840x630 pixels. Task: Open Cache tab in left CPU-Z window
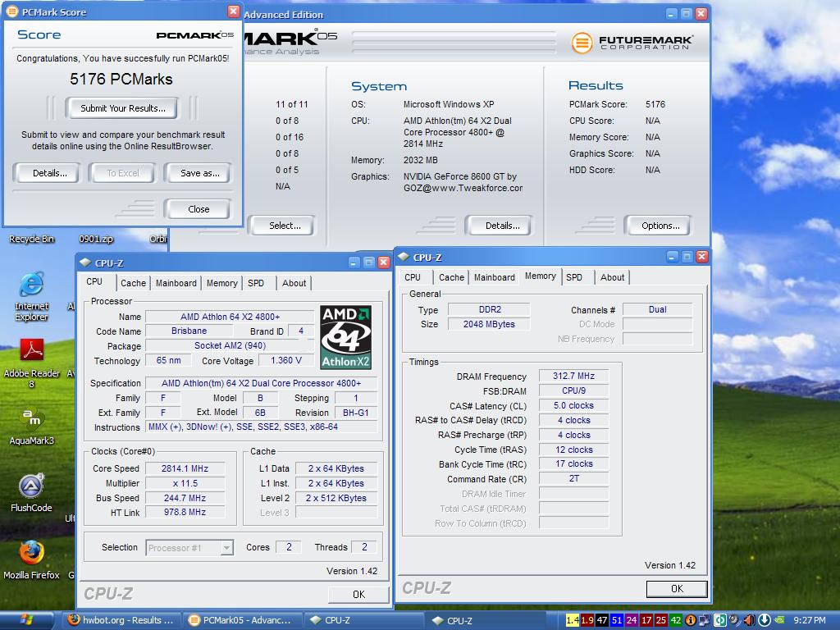(x=133, y=283)
